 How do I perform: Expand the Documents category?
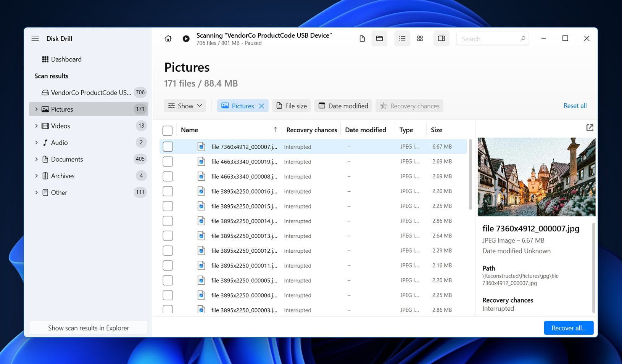[37, 159]
